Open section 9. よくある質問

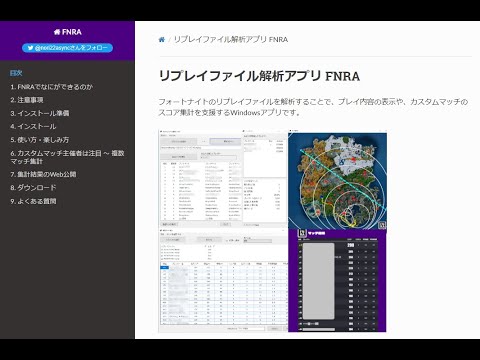pos(33,201)
